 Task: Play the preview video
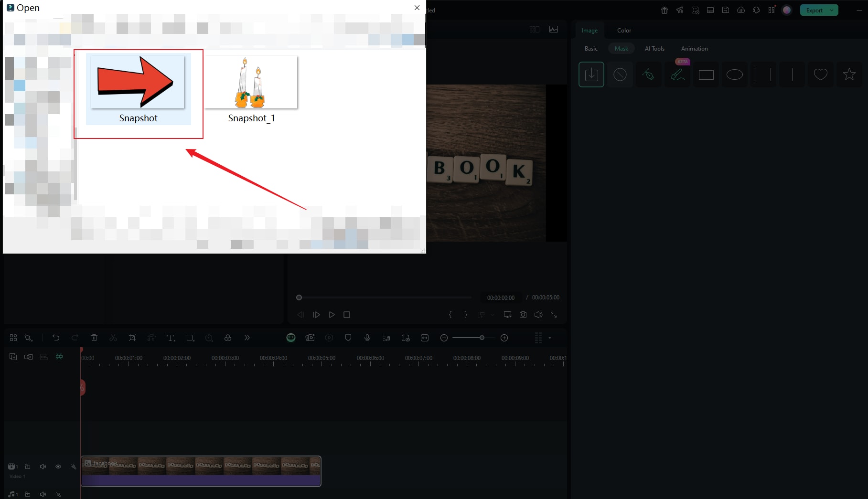[x=332, y=315]
